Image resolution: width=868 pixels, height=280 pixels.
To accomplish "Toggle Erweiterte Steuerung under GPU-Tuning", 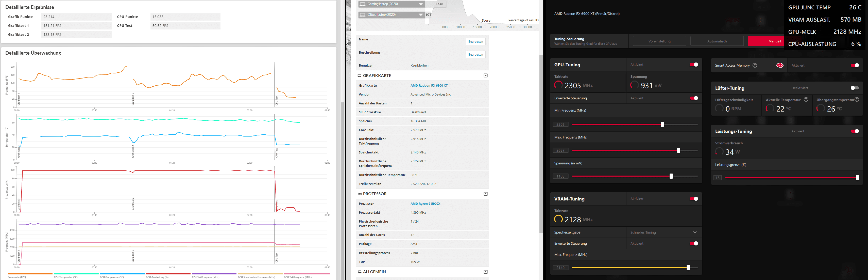I will tap(694, 98).
